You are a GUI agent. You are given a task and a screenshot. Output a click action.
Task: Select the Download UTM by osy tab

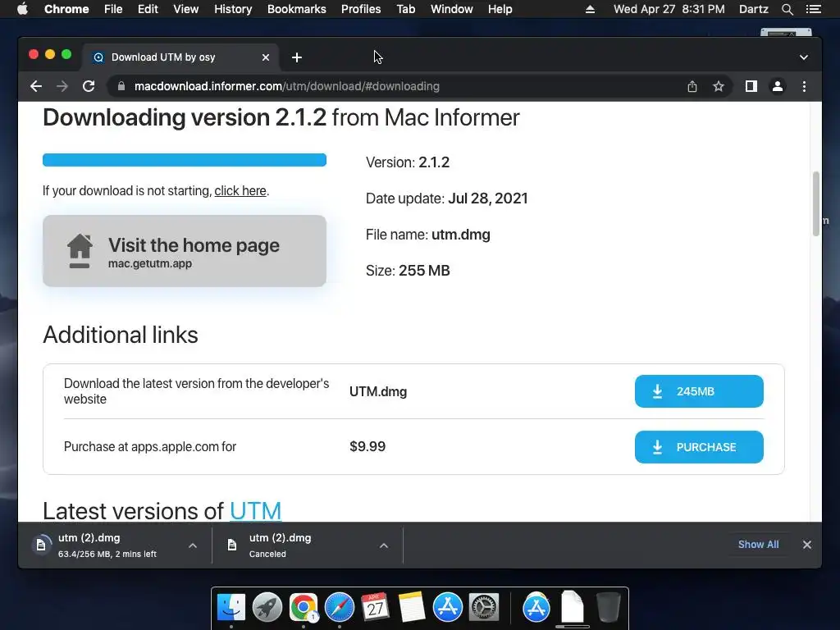[x=181, y=57]
